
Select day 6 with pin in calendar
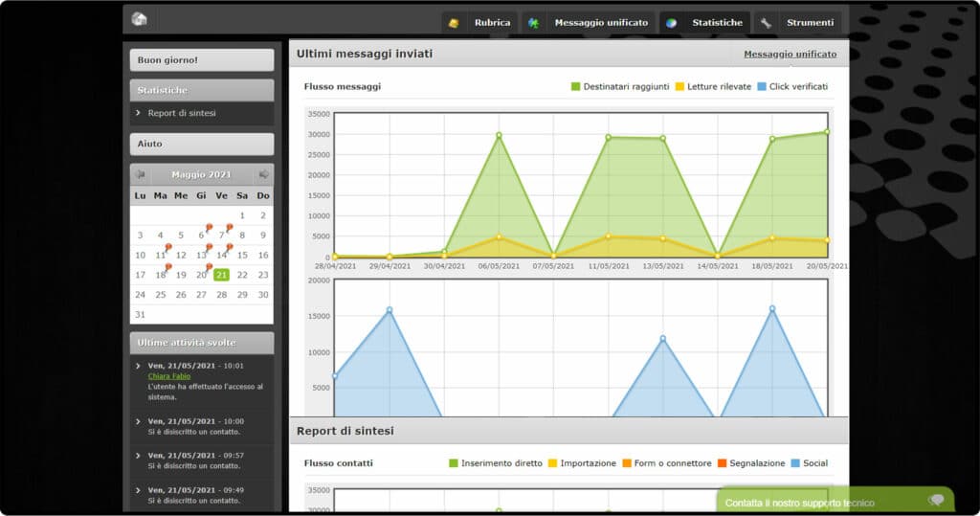click(x=201, y=235)
